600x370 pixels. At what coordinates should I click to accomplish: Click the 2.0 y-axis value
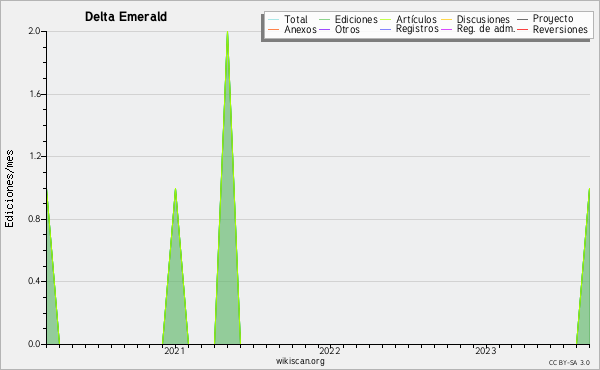pyautogui.click(x=34, y=31)
